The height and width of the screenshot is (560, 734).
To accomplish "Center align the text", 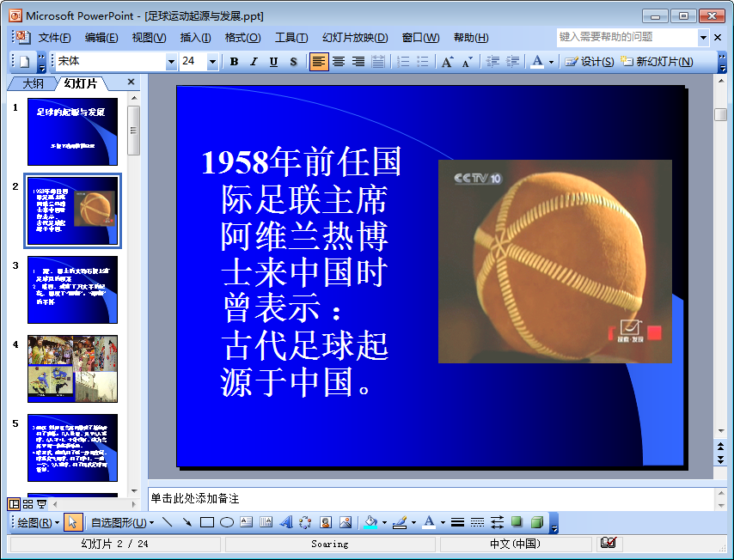I will click(x=339, y=61).
